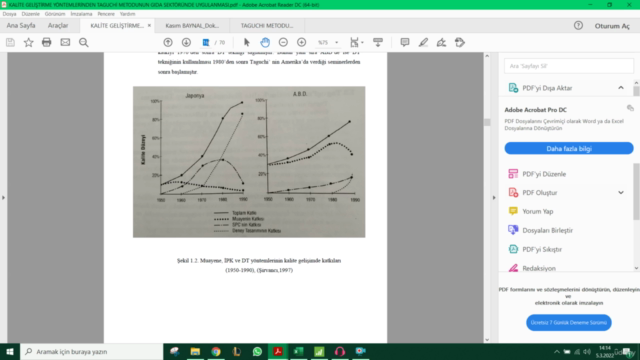Save the file with the floppy disk icon
Screen dimensions: 640x360
coord(10,42)
